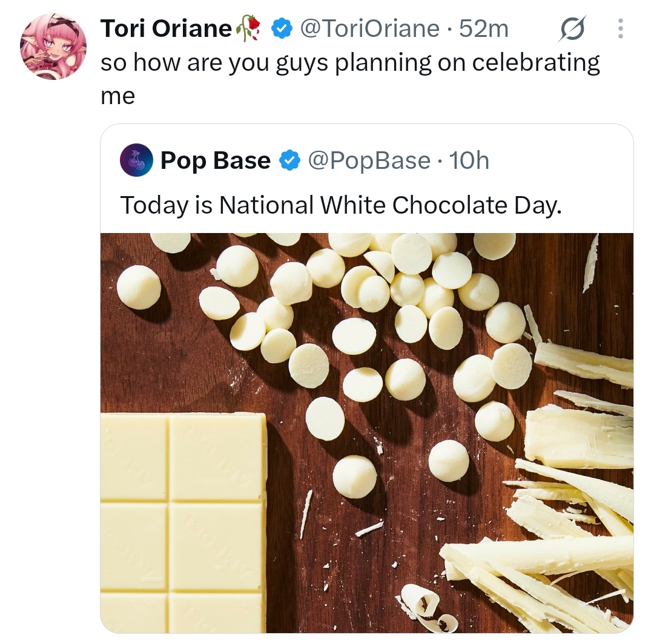Click Tori Oriane's blue verified badge
Viewport: 654px width, 644px height.
click(x=282, y=29)
